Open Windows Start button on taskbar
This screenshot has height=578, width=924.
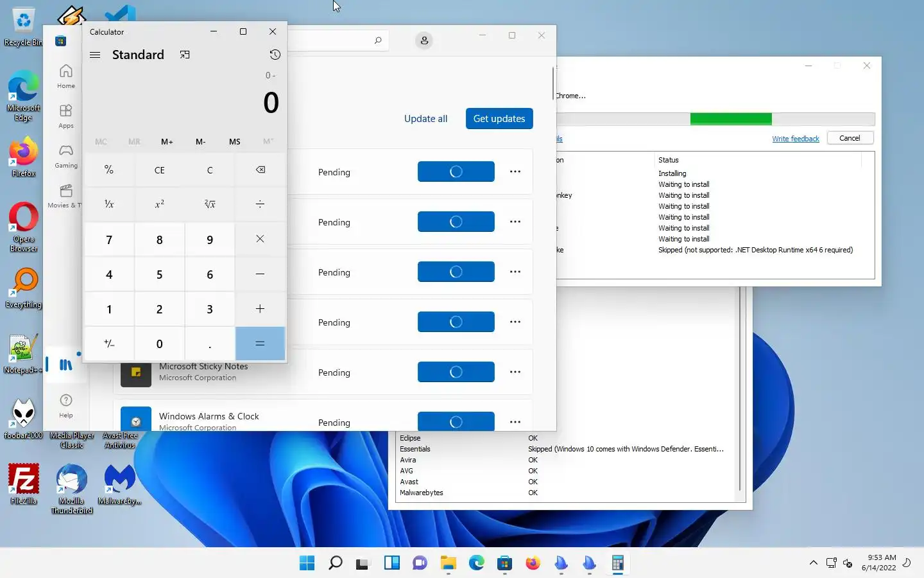pyautogui.click(x=307, y=563)
